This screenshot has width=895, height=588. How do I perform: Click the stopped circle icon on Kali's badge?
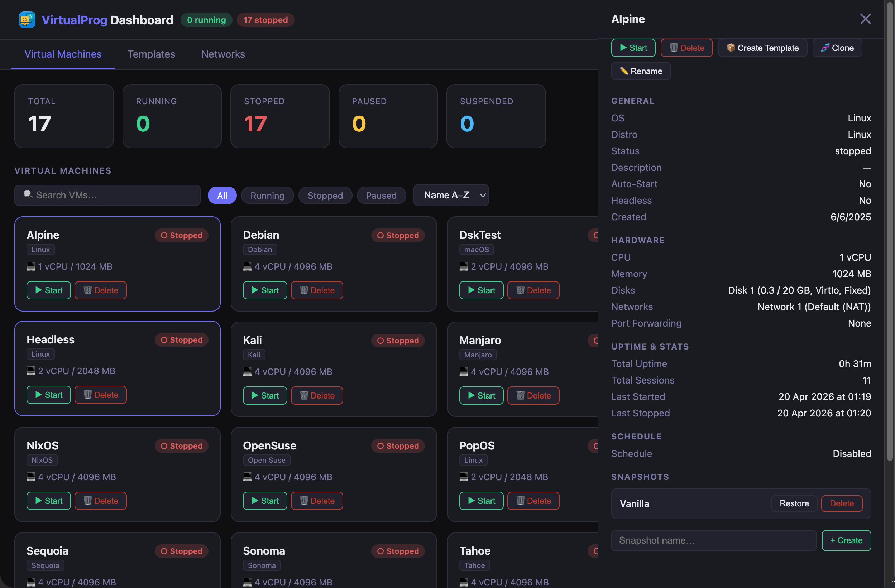[x=381, y=340]
